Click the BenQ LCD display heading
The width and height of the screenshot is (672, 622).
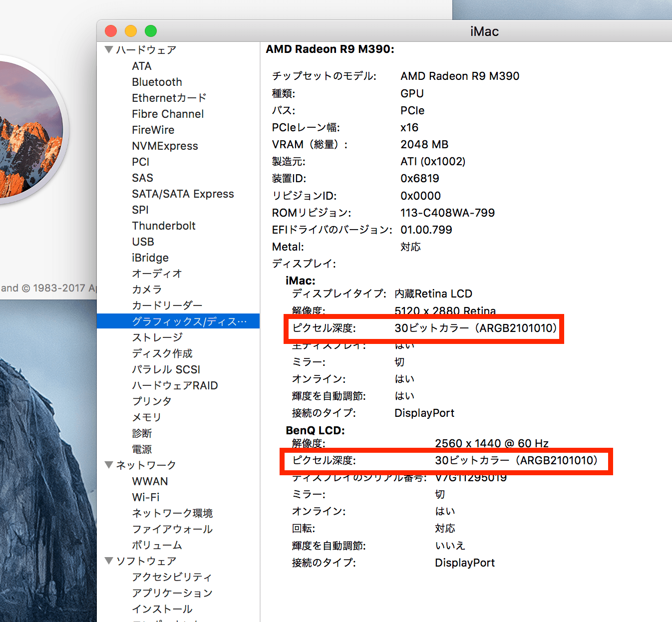point(315,430)
